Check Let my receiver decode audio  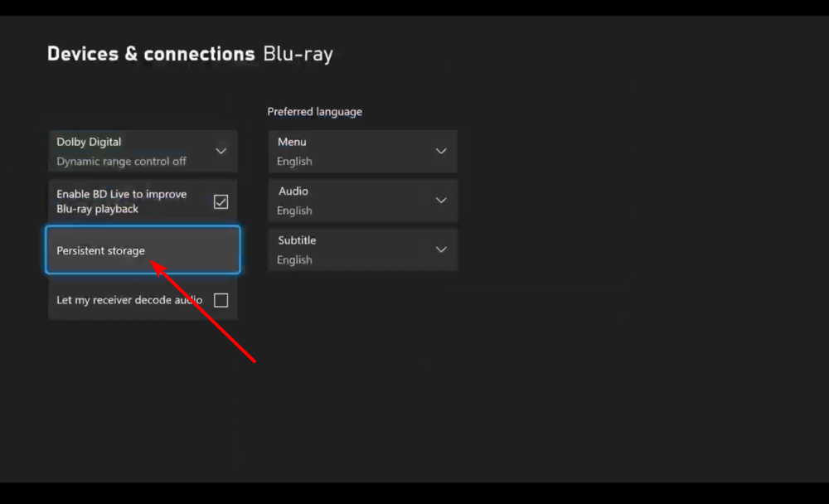pos(221,300)
